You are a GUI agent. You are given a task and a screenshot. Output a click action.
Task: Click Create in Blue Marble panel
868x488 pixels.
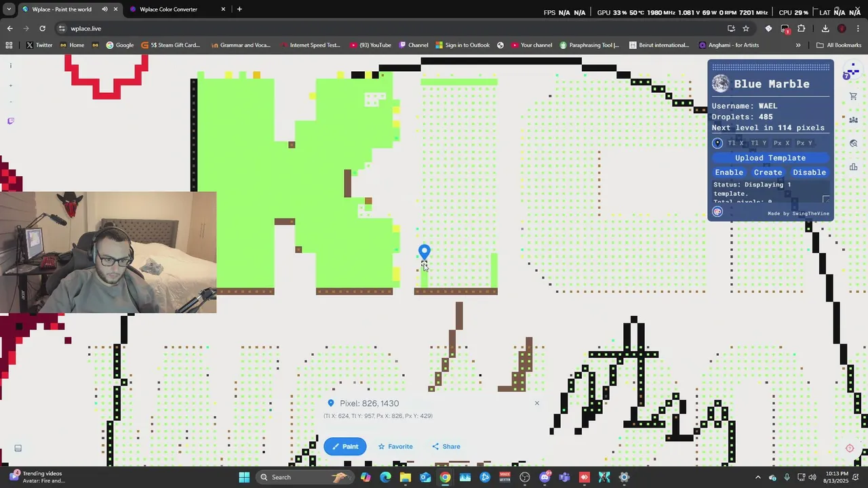(x=768, y=172)
